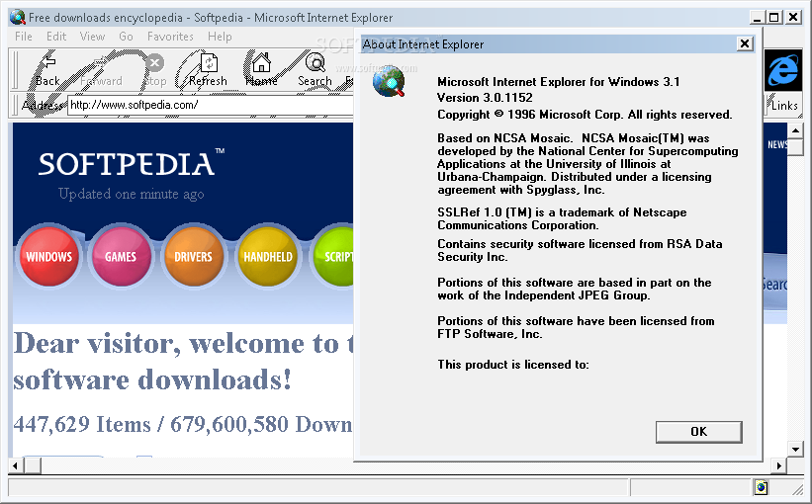Click the horizontal scrollbar right arrow
The height and width of the screenshot is (504, 812).
tap(778, 465)
